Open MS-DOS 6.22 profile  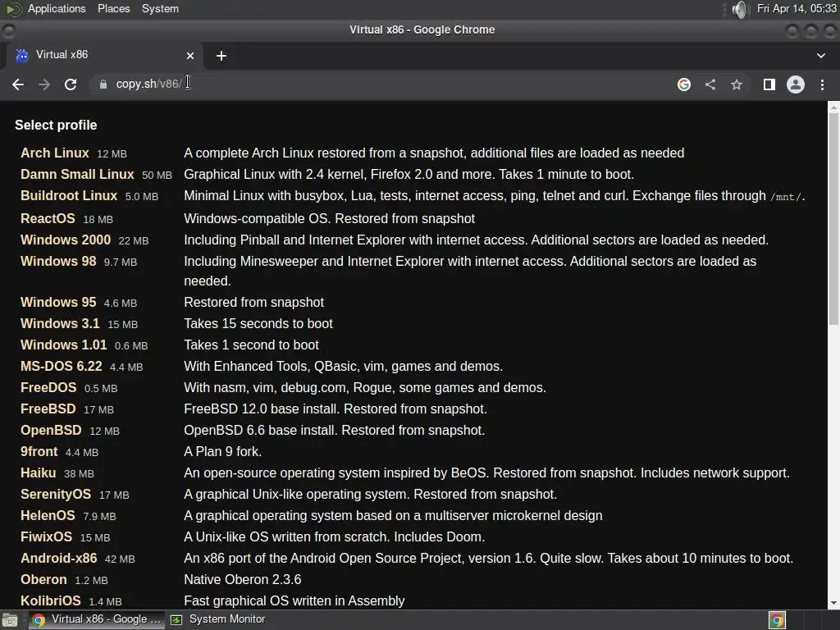coord(61,367)
